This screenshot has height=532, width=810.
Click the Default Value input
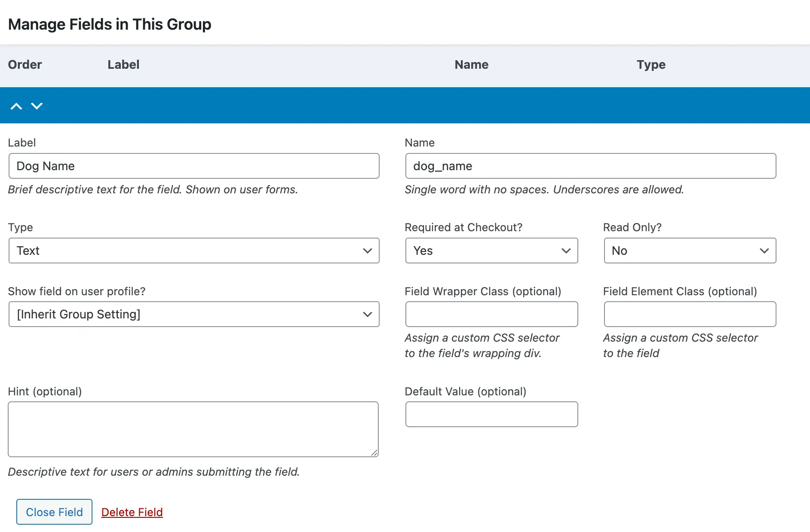tap(491, 414)
